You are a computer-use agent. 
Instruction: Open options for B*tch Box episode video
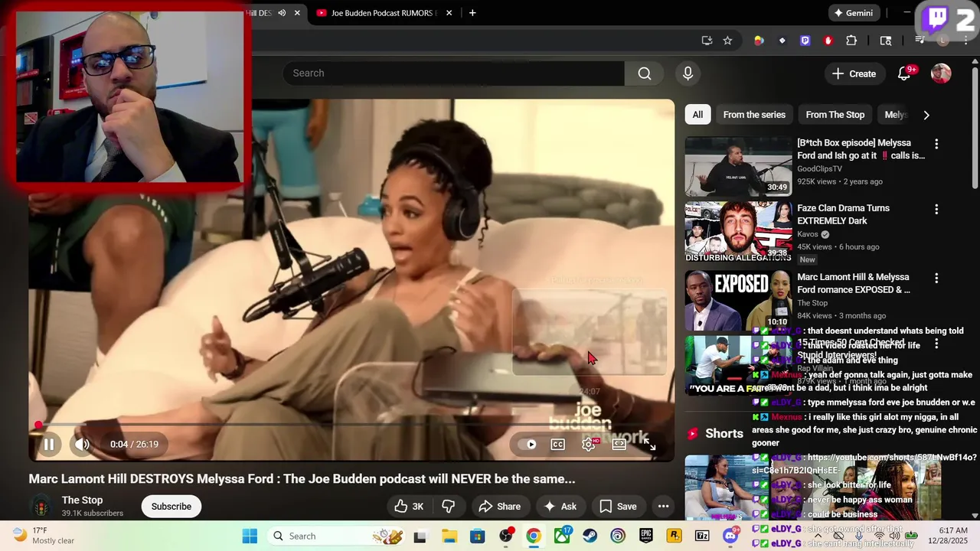point(936,144)
